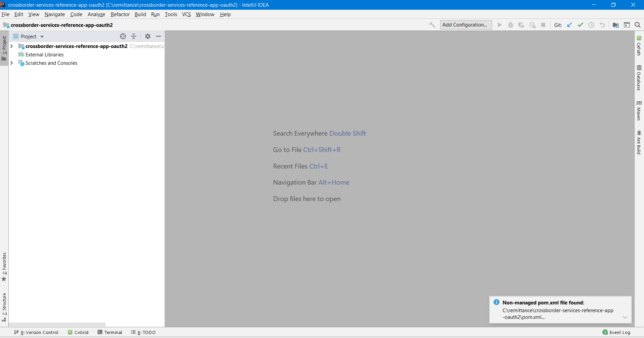This screenshot has width=644, height=338.
Task: Click Add Configuration button
Action: 466,25
